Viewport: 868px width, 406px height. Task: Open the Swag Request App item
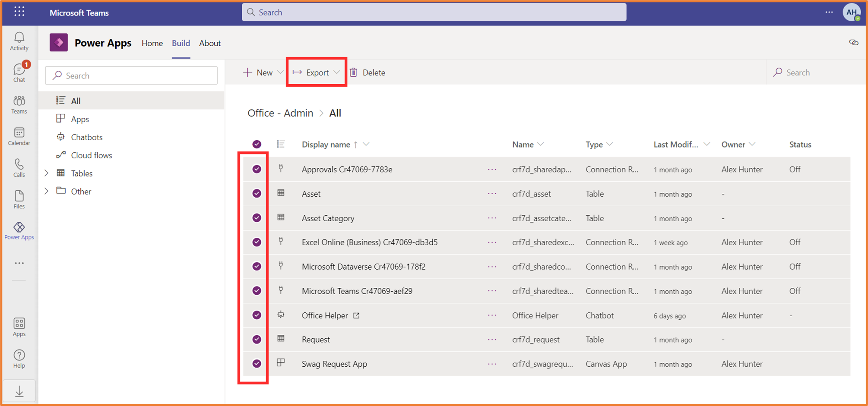(x=334, y=364)
